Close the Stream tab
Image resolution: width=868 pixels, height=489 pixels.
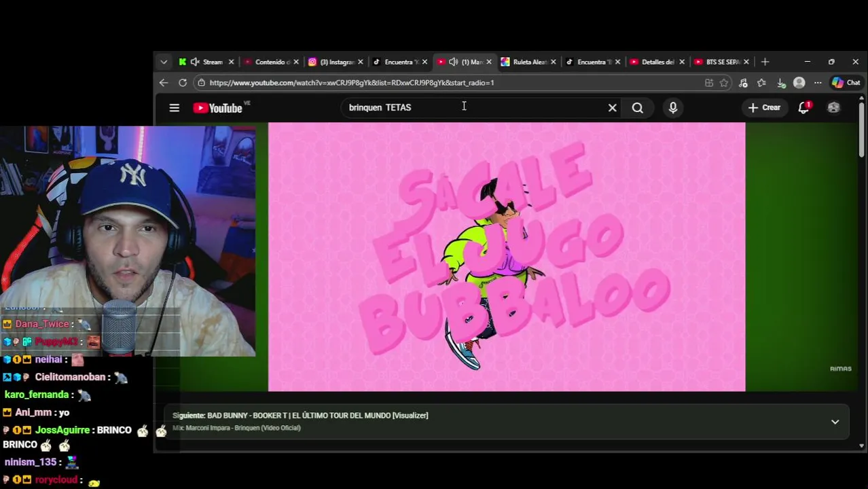pos(231,62)
